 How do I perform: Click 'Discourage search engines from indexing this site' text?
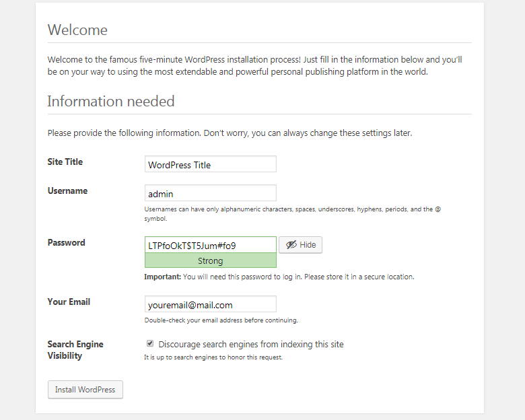click(x=251, y=345)
